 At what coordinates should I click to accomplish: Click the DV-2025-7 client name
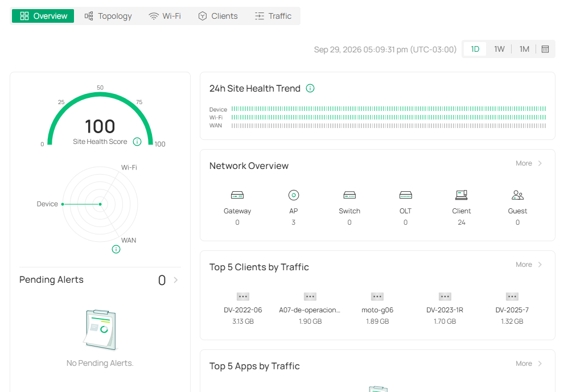[512, 310]
